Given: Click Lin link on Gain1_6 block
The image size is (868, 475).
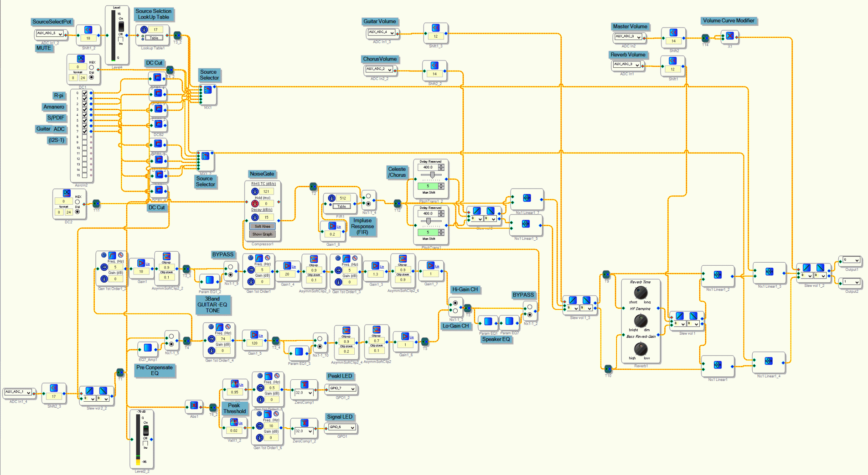Looking at the screenshot, I should click(412, 337).
